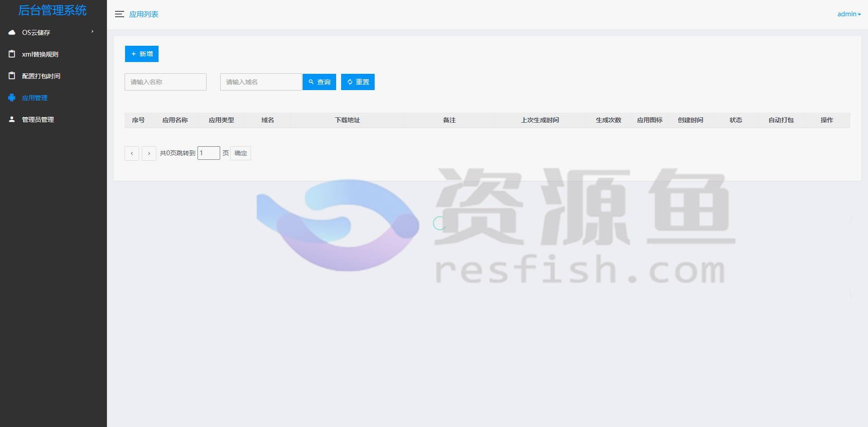Select the 应用管理 menu item
This screenshot has height=427, width=868.
53,98
